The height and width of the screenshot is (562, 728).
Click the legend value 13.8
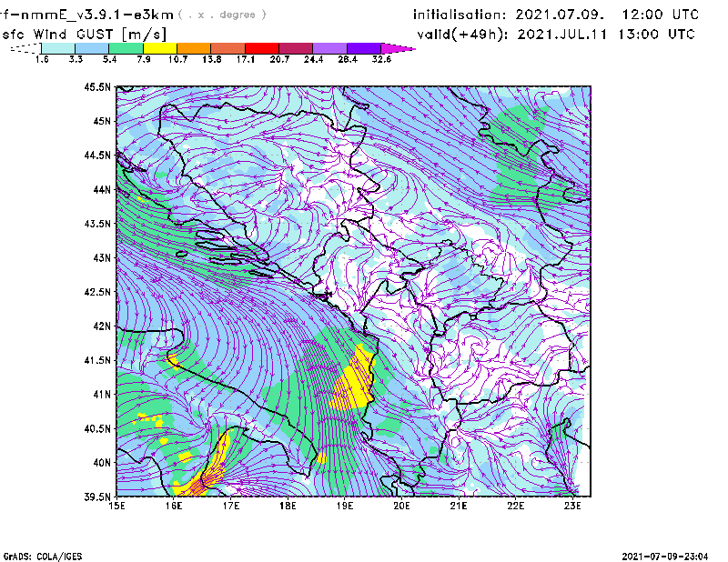click(212, 59)
